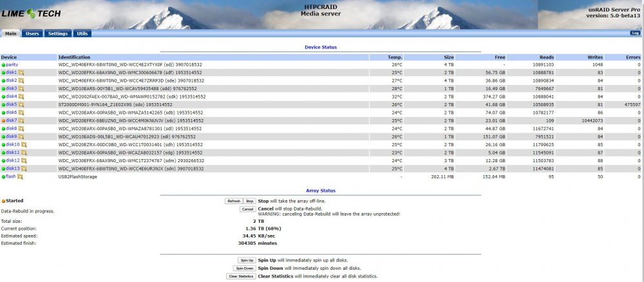Open the disk4 device link
The width and height of the screenshot is (644, 282).
click(x=12, y=97)
